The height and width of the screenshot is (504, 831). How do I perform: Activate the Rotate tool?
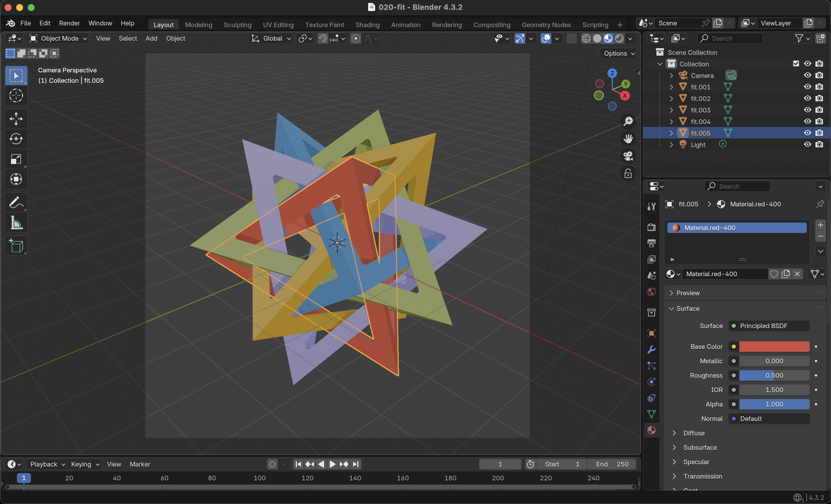pos(16,139)
